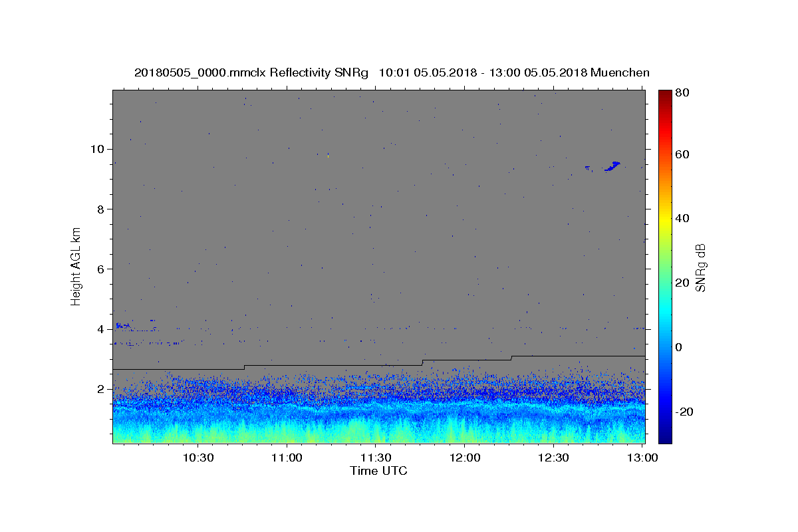The height and width of the screenshot is (532, 798).
Task: Select the 12:30 time tick label
Action: [553, 458]
